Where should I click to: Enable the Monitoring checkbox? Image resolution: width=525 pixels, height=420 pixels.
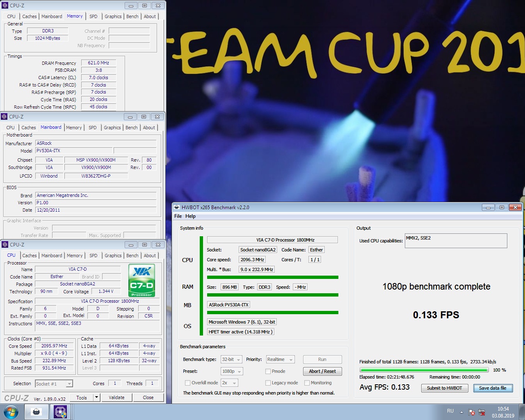(x=307, y=383)
